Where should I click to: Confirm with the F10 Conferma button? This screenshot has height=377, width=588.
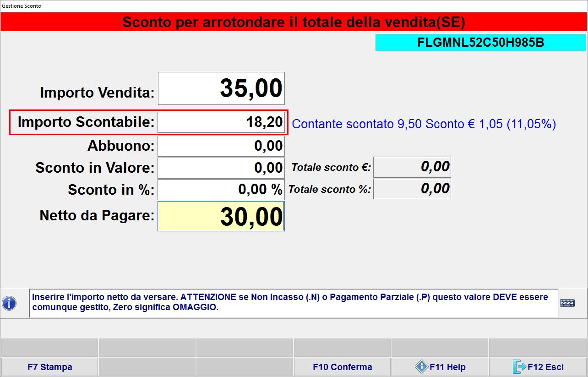(x=342, y=367)
